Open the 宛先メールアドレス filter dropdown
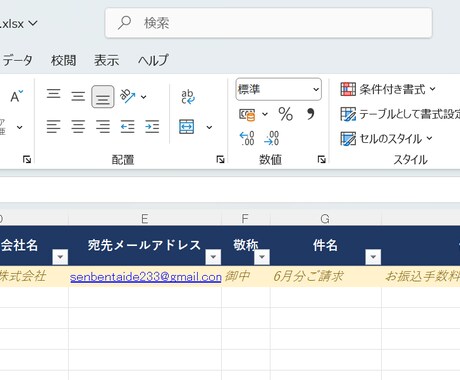The width and height of the screenshot is (460, 380). [213, 257]
